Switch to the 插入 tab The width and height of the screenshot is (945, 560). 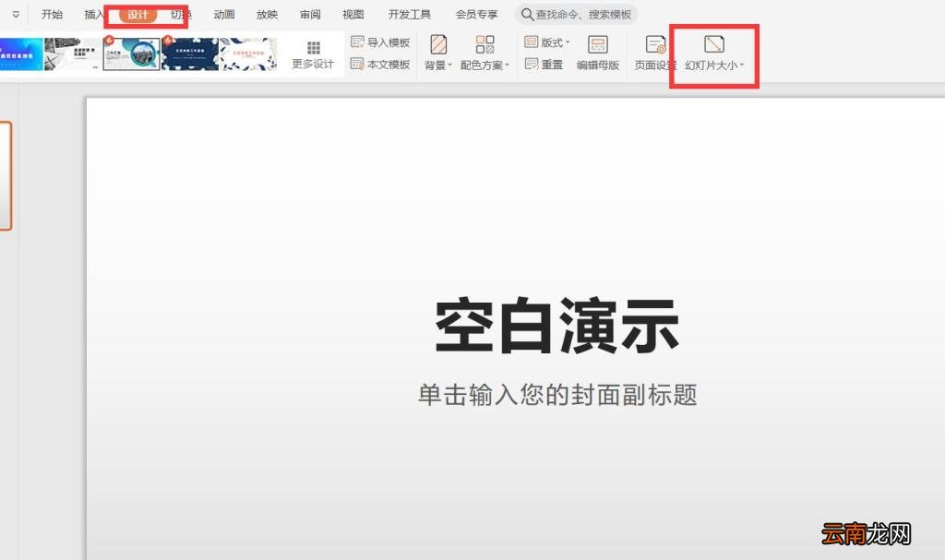click(95, 14)
